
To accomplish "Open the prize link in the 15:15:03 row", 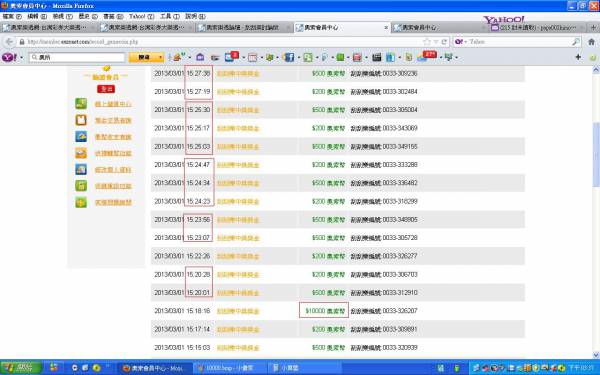I will (x=238, y=348).
